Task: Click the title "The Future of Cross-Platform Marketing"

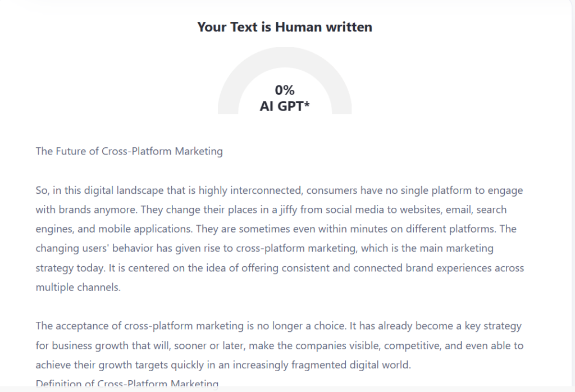Action: coord(129,152)
